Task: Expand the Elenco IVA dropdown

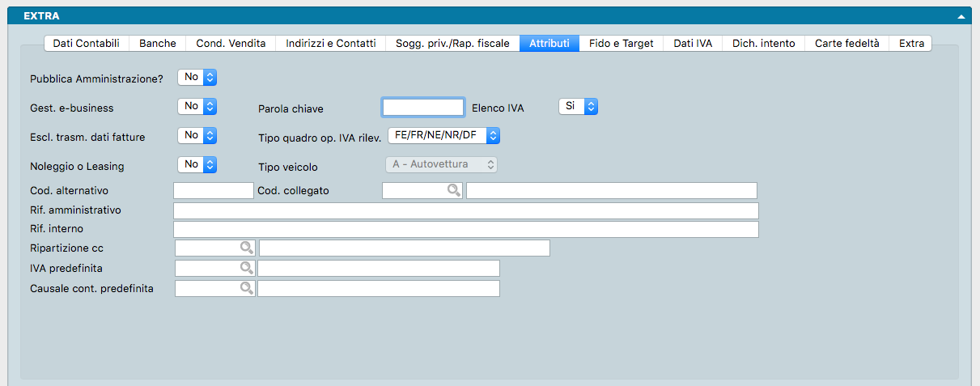Action: pyautogui.click(x=579, y=107)
